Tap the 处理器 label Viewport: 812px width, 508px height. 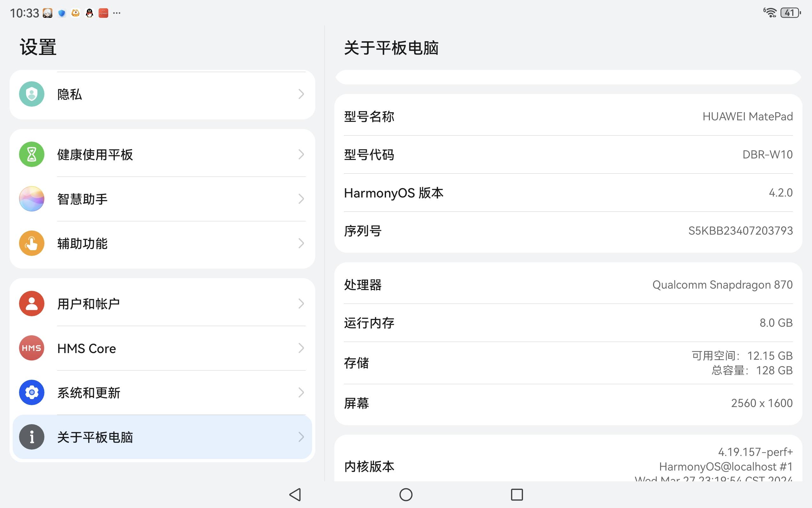[363, 285]
